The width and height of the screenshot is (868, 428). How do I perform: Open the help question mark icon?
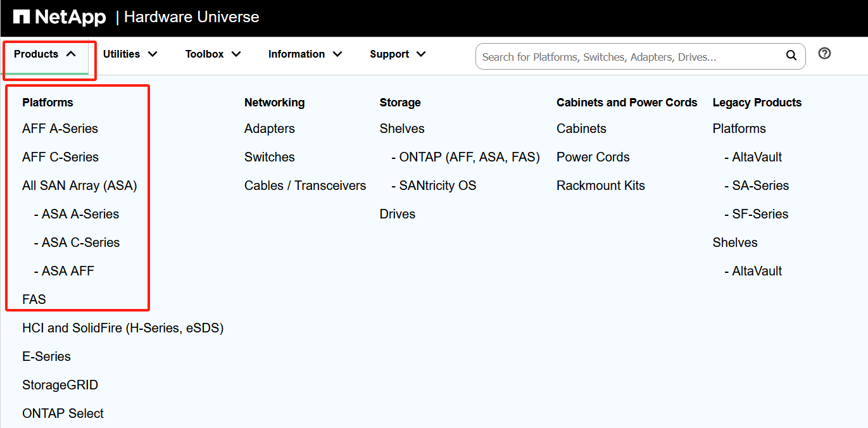tap(824, 54)
